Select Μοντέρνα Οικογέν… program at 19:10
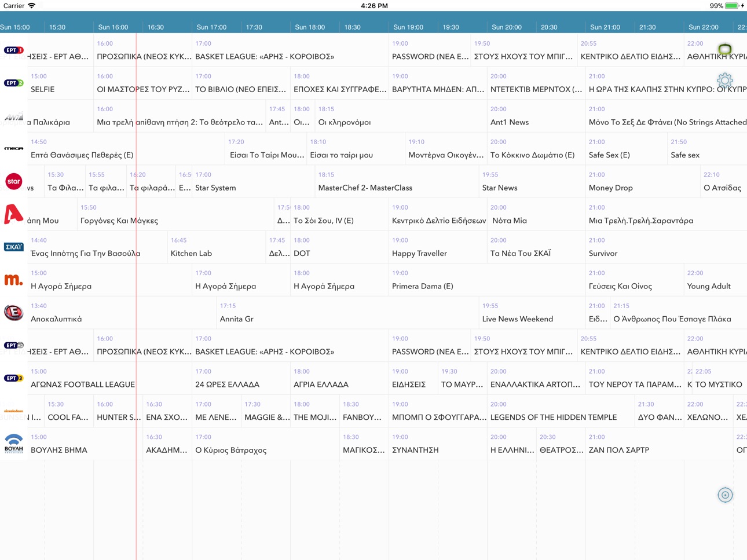 446,149
